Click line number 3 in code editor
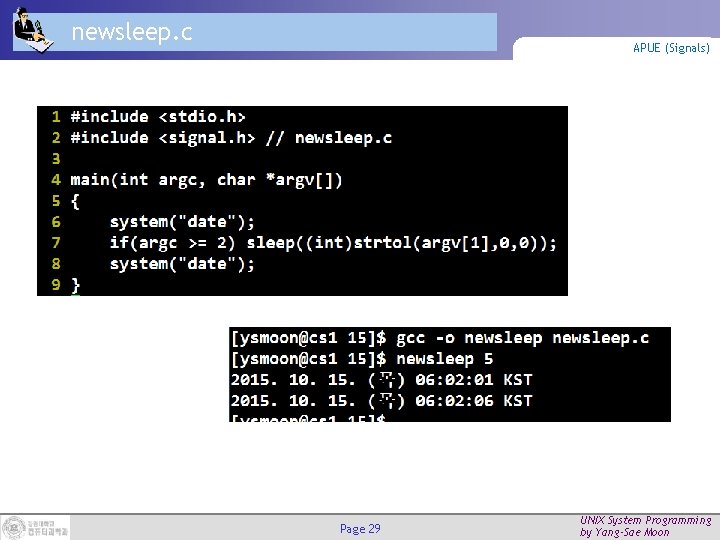Screen dimensions: 720x540 click(56, 159)
